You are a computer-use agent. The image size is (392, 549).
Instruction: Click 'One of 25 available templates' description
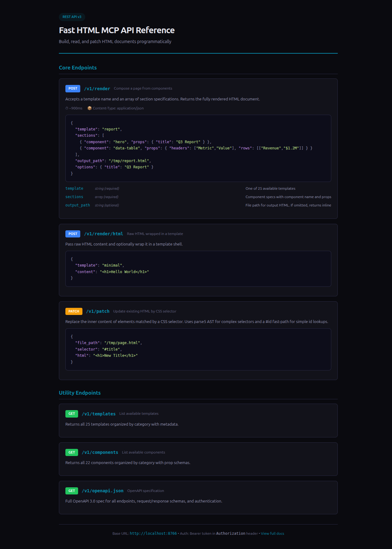point(271,188)
